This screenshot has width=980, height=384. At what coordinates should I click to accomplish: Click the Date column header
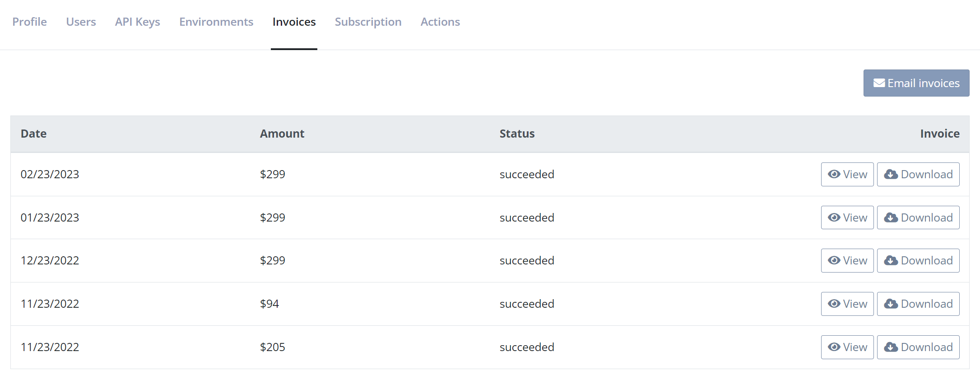33,134
